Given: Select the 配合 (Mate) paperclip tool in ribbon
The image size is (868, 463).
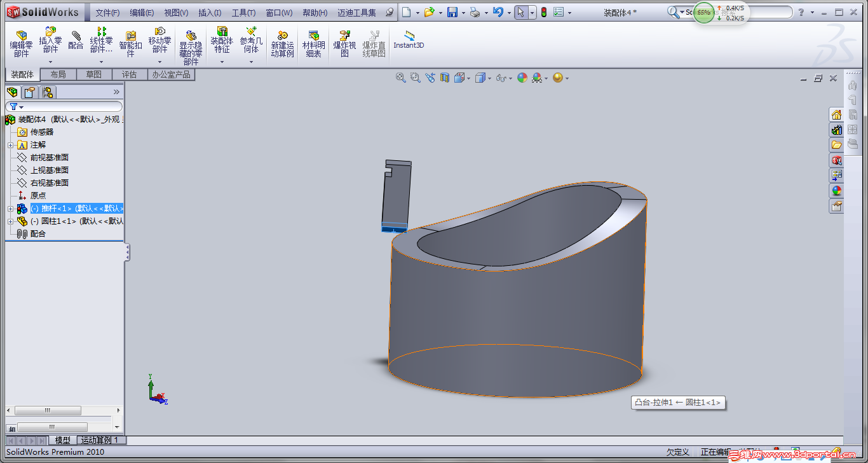Looking at the screenshot, I should [76, 39].
